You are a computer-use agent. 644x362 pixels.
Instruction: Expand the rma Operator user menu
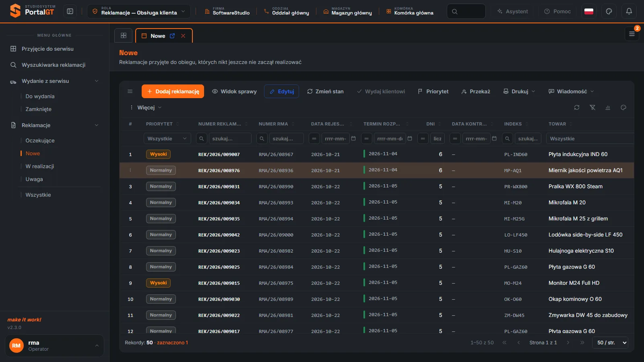click(x=54, y=346)
